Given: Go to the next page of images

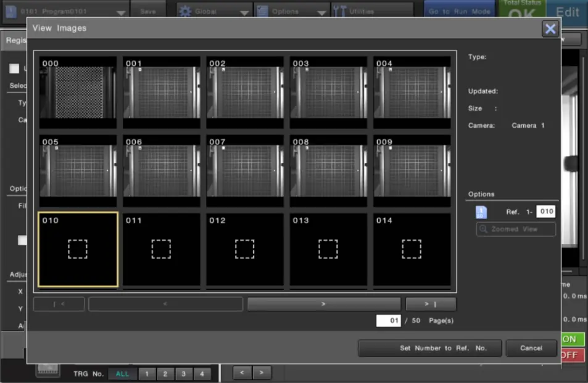Looking at the screenshot, I should tap(323, 304).
